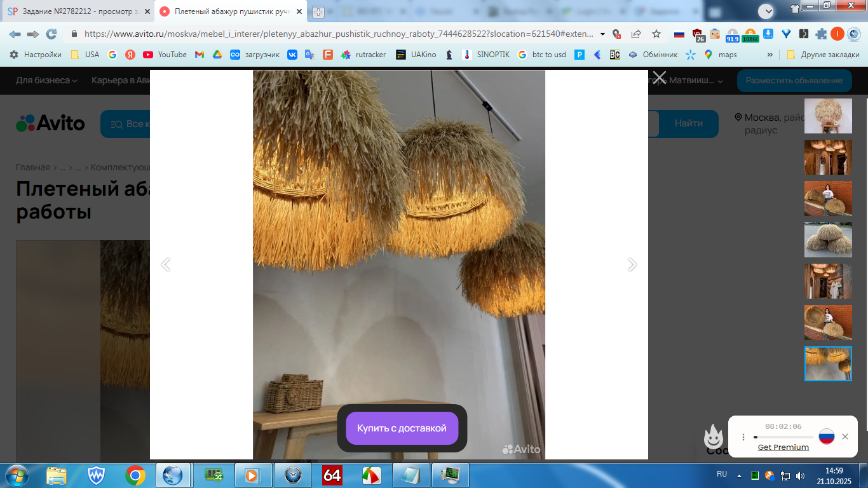Viewport: 868px width, 488px height.
Task: Switch to the "Задание №2782212" browser tab
Action: point(79,11)
